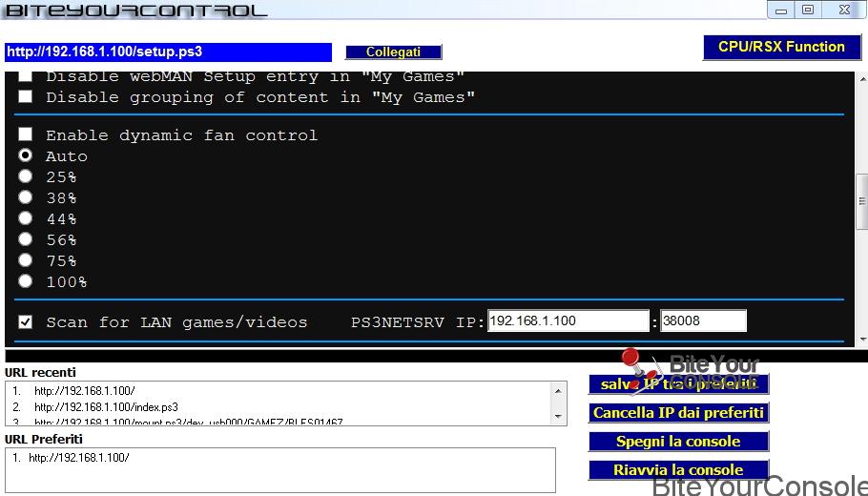The height and width of the screenshot is (496, 868).
Task: Select favorite URL http://192.168.1.100/
Action: point(78,458)
